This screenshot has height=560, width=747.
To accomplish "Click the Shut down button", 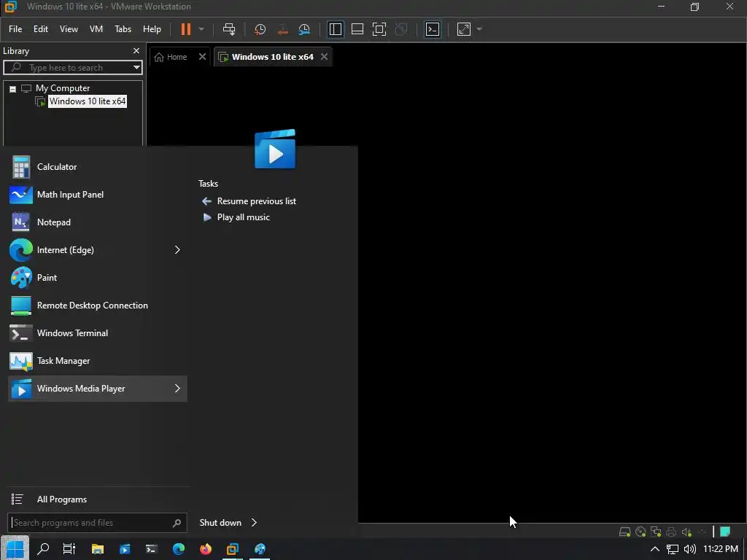I will click(x=220, y=523).
